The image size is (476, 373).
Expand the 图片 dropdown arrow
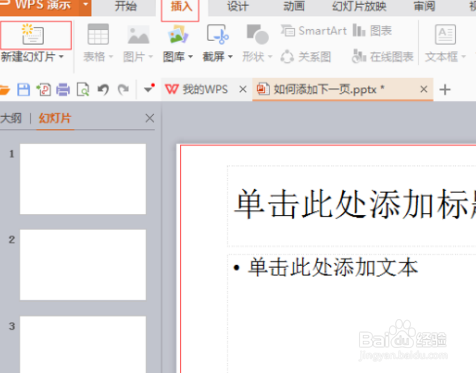[151, 57]
